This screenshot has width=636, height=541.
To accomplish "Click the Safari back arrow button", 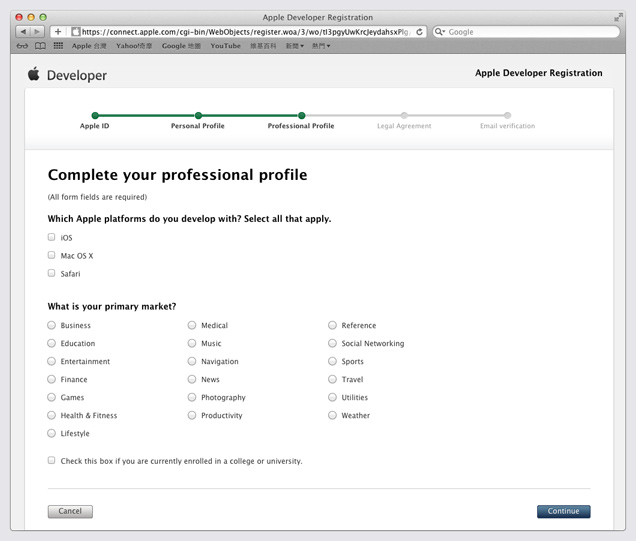I will [x=23, y=32].
